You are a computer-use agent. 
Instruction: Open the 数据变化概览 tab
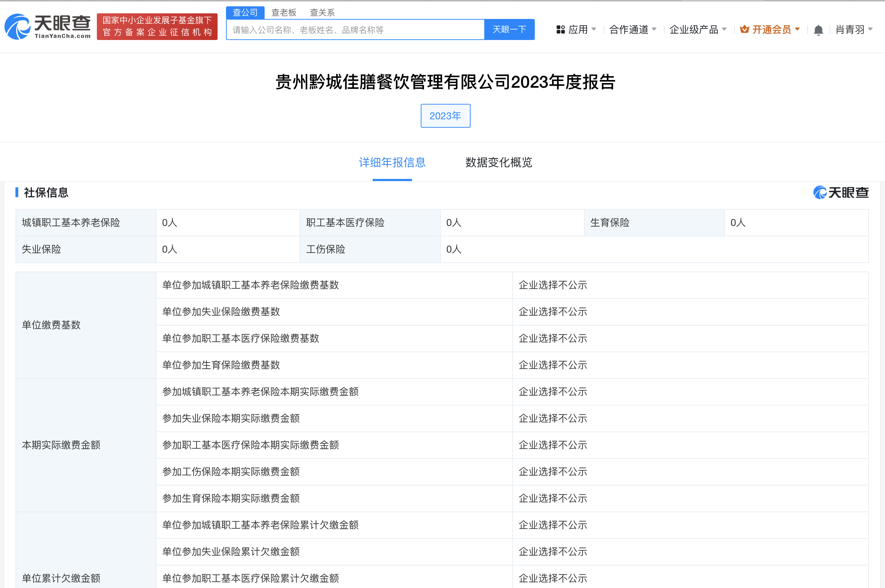[498, 162]
